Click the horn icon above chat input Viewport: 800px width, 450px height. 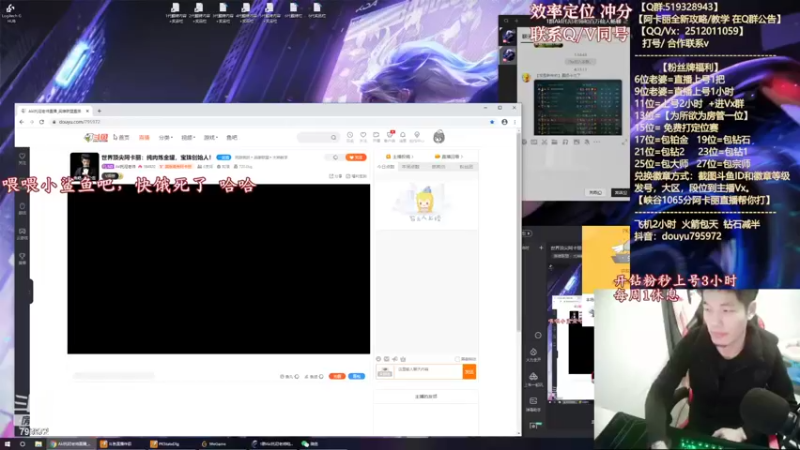[394, 359]
